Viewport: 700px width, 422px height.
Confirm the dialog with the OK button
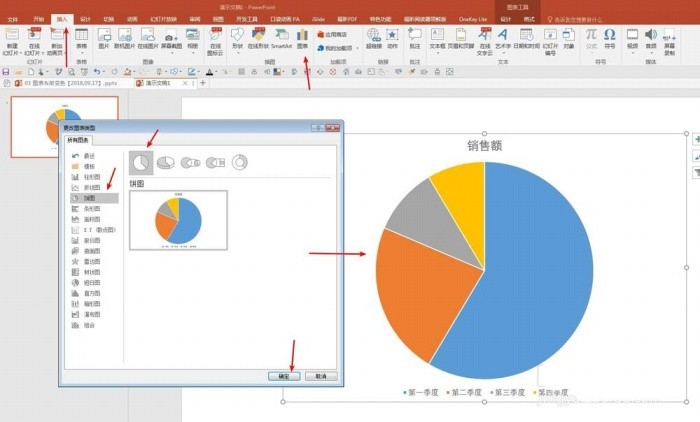(284, 376)
